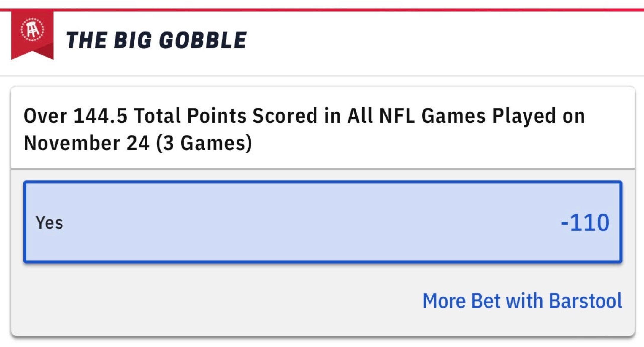Click THE BIG GOBBLE heading
Image resolution: width=644 pixels, height=347 pixels.
(x=156, y=40)
